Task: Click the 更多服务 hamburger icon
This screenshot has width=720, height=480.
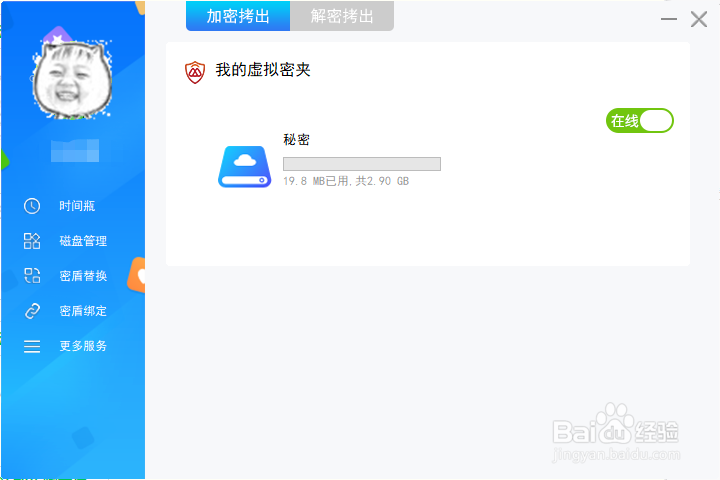Action: [x=32, y=346]
